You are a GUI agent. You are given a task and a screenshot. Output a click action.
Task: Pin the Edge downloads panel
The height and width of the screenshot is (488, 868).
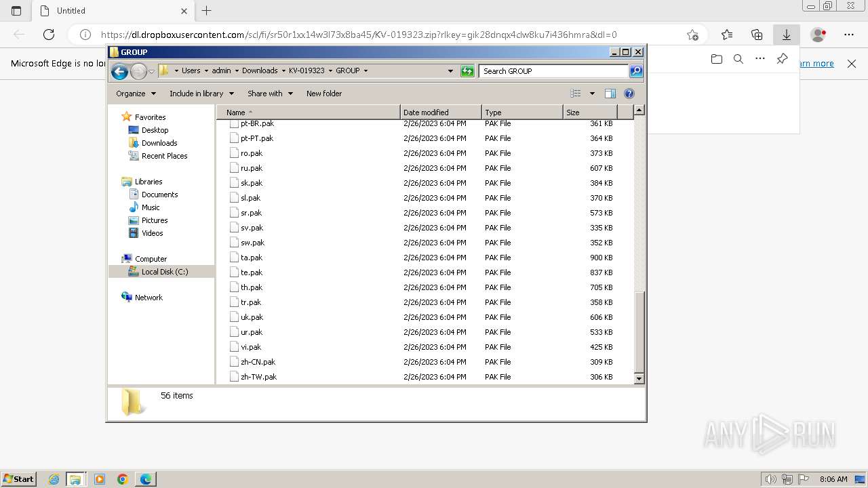[x=782, y=59]
